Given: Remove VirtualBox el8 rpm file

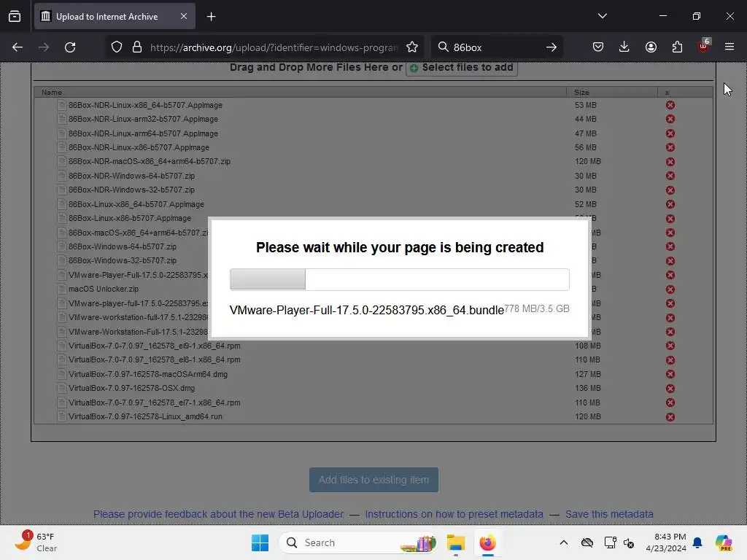Looking at the screenshot, I should click(x=670, y=360).
